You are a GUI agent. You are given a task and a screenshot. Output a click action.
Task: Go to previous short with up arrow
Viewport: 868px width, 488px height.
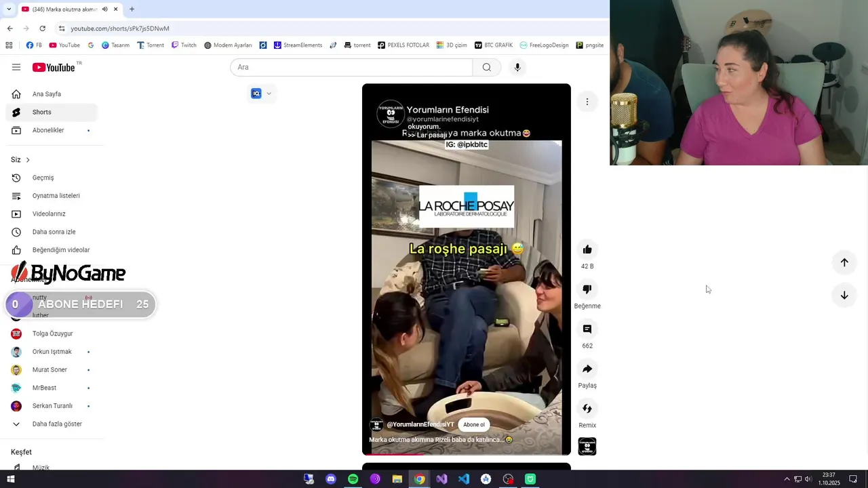coord(844,262)
